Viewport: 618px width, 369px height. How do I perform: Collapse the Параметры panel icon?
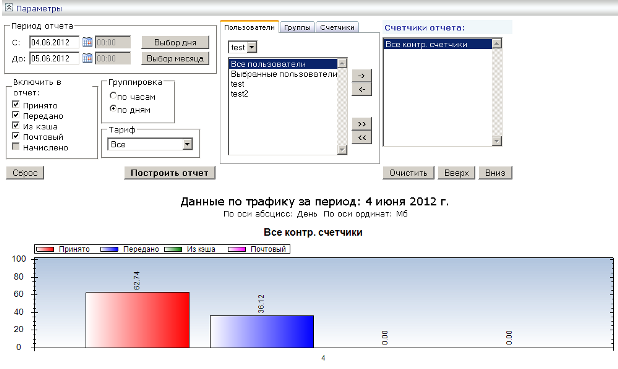tap(9, 7)
